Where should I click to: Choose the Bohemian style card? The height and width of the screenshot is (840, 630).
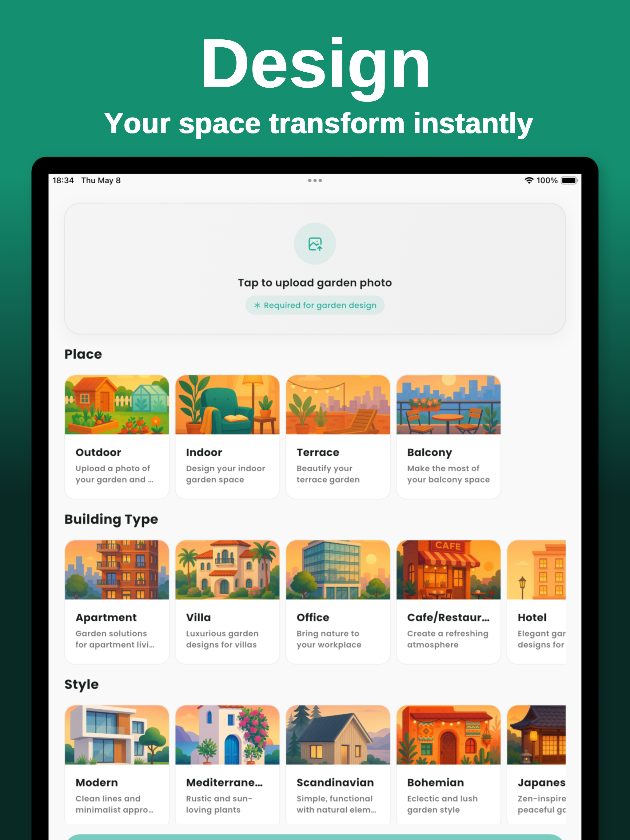click(449, 764)
